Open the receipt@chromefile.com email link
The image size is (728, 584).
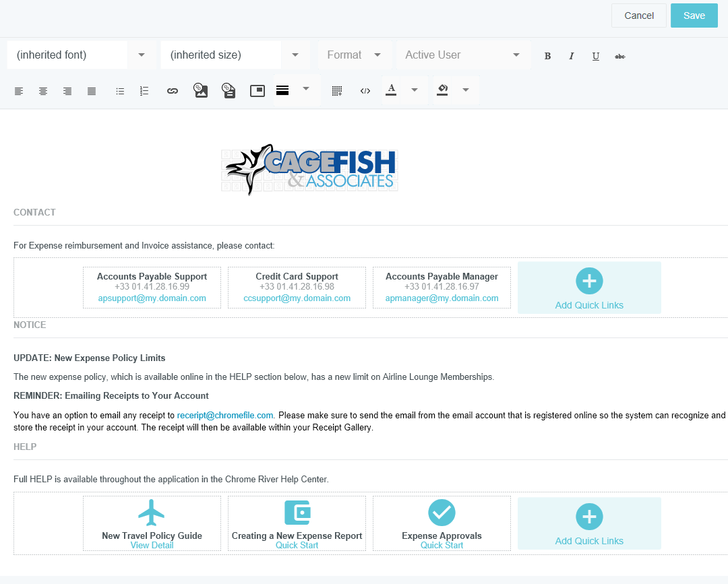225,416
